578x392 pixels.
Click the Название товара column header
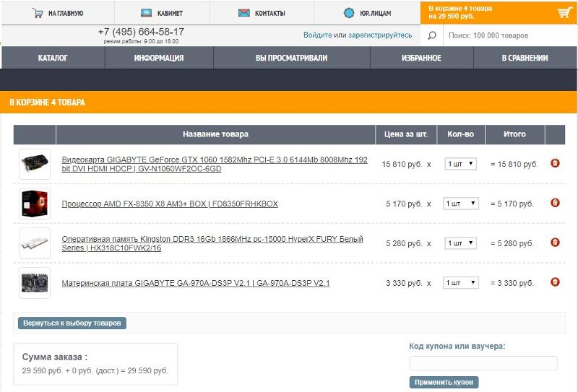coord(215,134)
